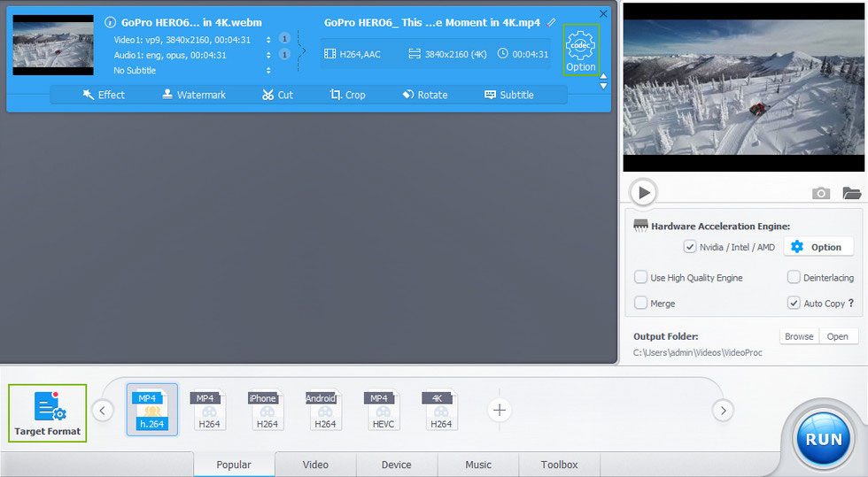Expand the No Subtitle selector
868x477 pixels.
tap(268, 70)
